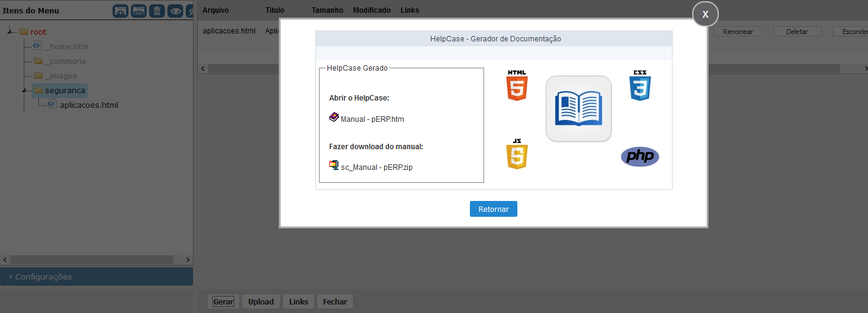Click the JS logo icon

tap(517, 153)
